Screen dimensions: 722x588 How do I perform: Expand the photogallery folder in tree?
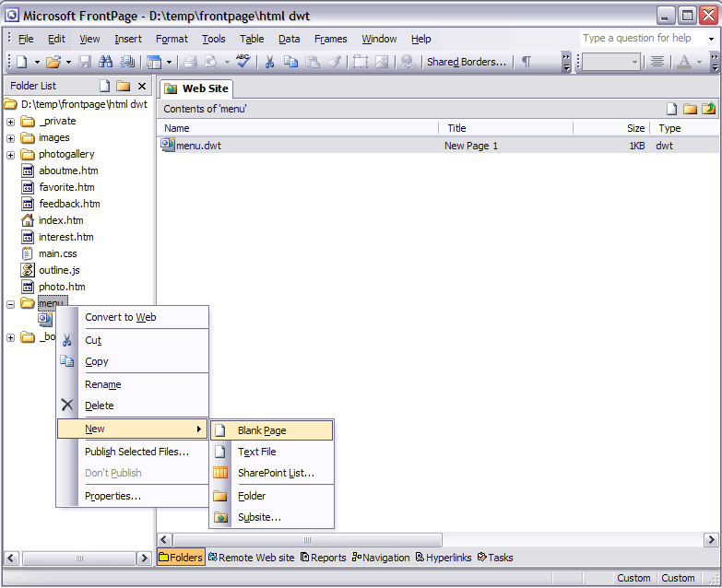coord(10,155)
